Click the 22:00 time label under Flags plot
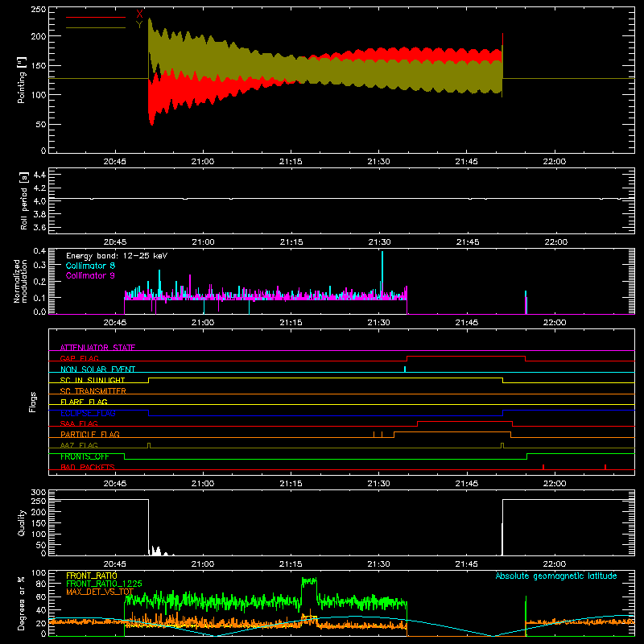The image size is (644, 644). 555,484
